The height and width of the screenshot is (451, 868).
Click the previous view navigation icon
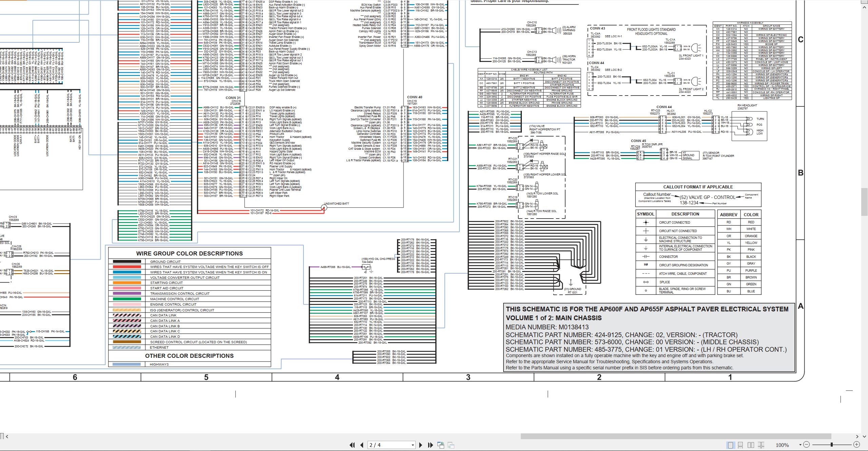click(441, 445)
